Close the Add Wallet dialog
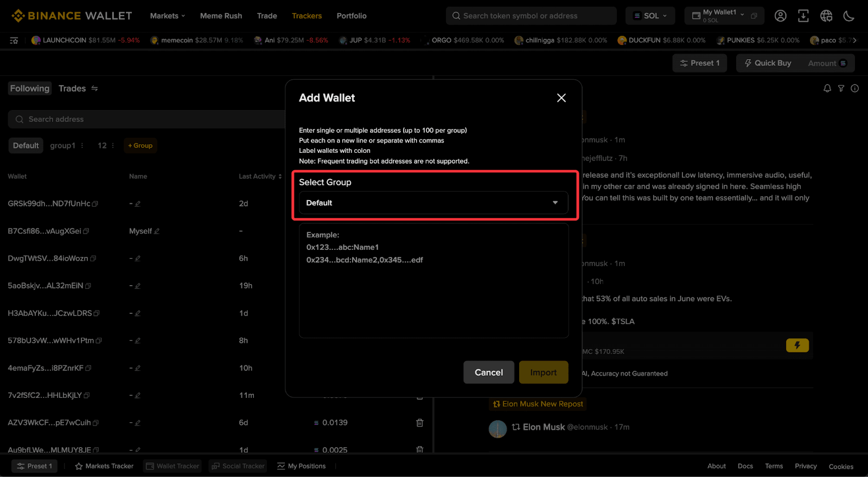868x477 pixels. coord(561,98)
